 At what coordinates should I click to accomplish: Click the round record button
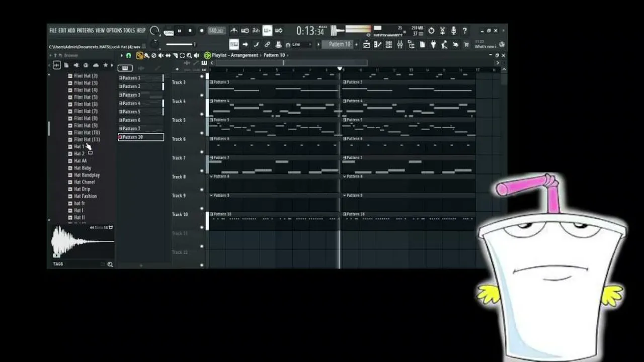click(201, 31)
